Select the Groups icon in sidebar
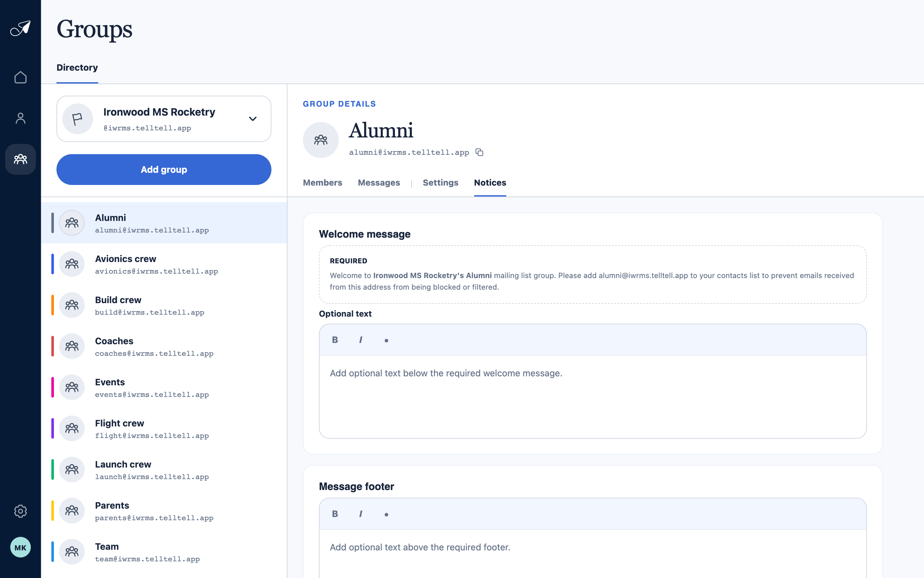The width and height of the screenshot is (924, 578). (x=20, y=159)
